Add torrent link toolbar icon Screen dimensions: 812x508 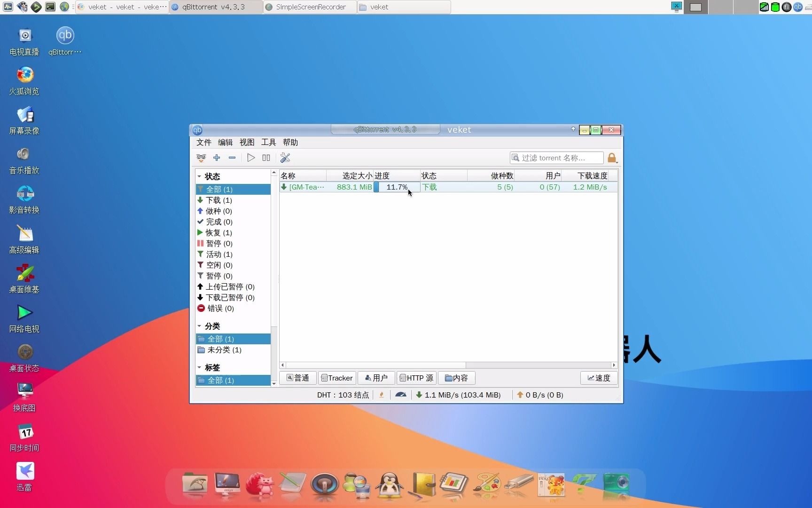coord(201,158)
